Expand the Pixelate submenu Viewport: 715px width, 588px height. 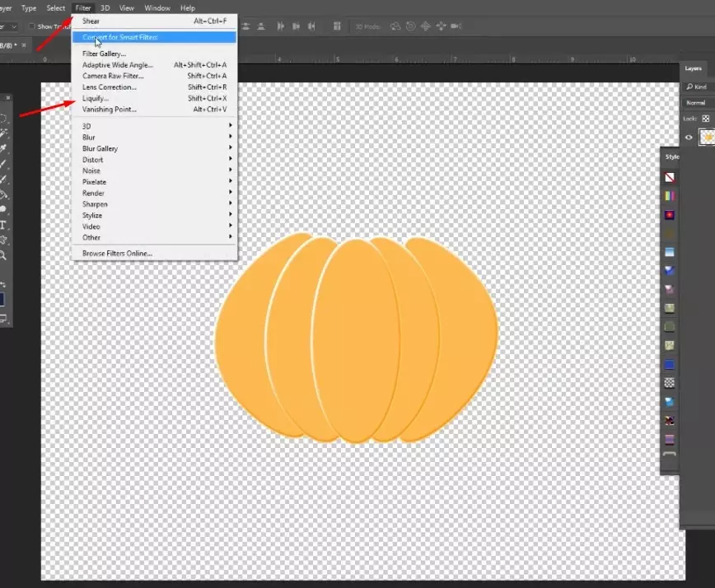tap(154, 182)
